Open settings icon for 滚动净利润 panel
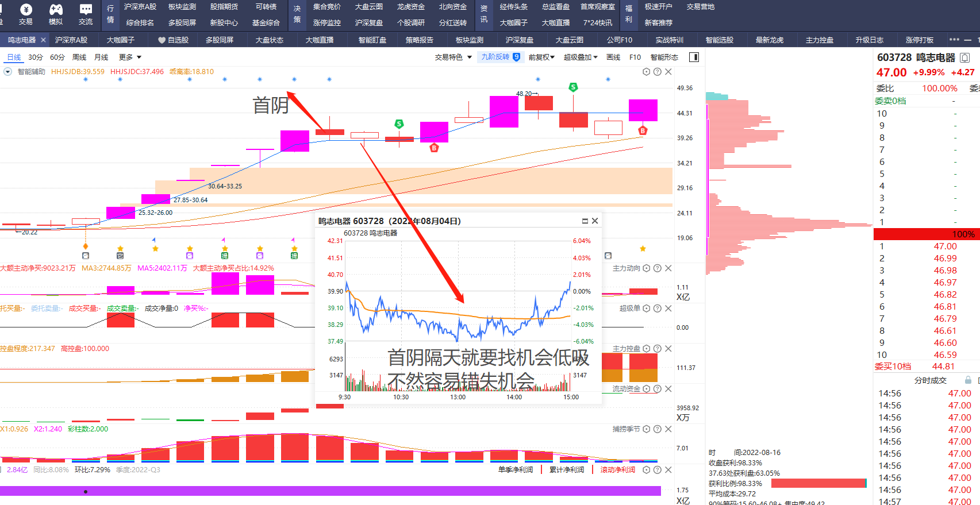The width and height of the screenshot is (980, 505). (x=647, y=470)
